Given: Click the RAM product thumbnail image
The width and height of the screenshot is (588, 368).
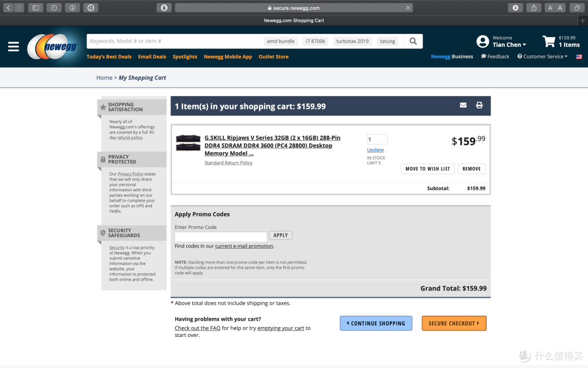Looking at the screenshot, I should coord(188,142).
